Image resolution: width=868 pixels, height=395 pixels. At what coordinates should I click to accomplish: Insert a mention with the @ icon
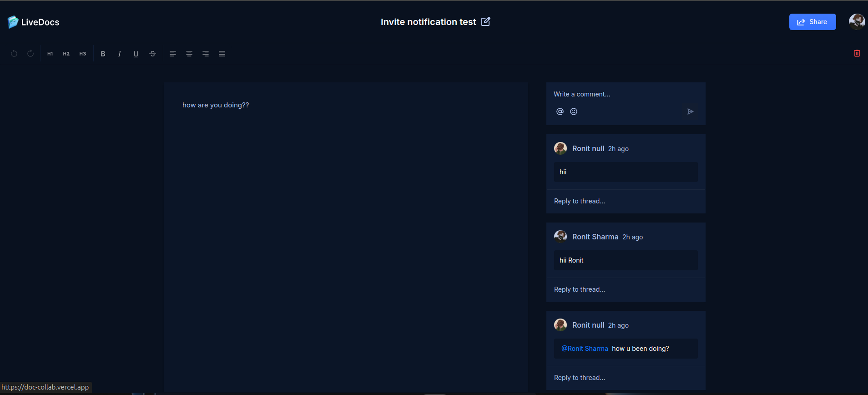coord(560,111)
